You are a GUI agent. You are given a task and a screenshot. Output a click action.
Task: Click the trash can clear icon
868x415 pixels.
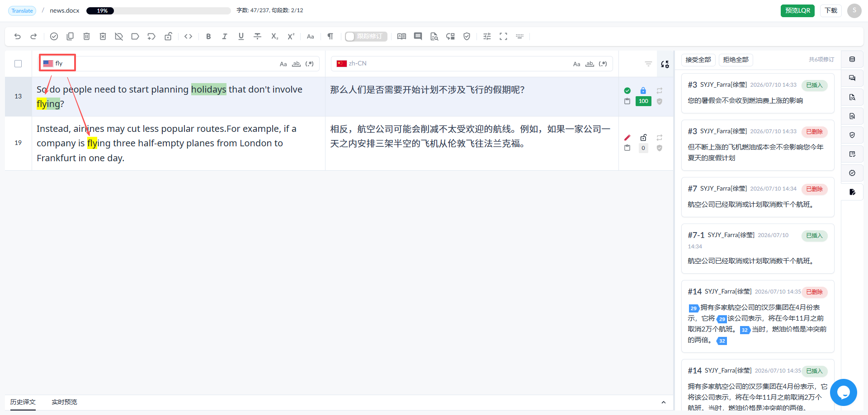tap(86, 37)
